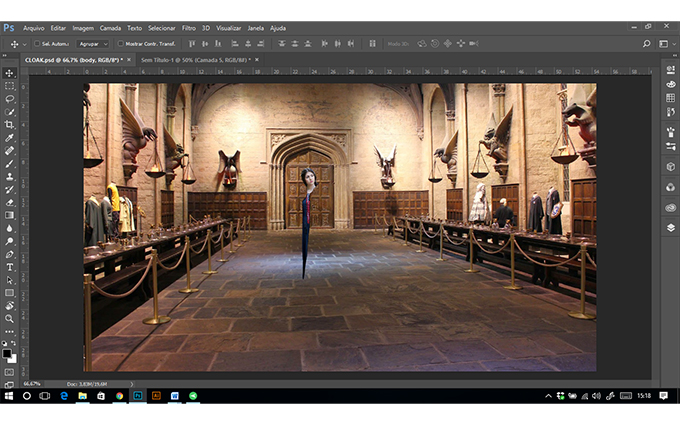Open status bar document info arrow

[x=131, y=384]
